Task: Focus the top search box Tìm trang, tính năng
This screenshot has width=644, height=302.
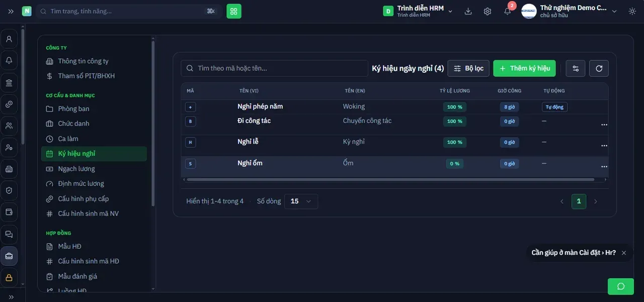Action: pos(129,11)
